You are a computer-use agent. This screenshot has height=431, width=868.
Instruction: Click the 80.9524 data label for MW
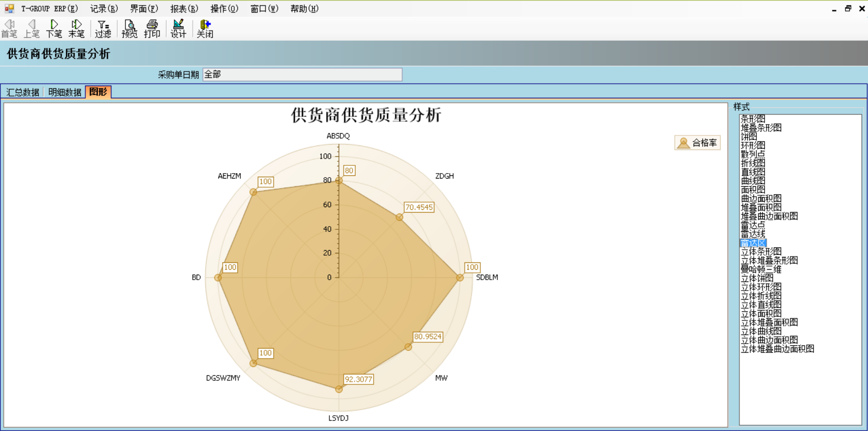427,337
